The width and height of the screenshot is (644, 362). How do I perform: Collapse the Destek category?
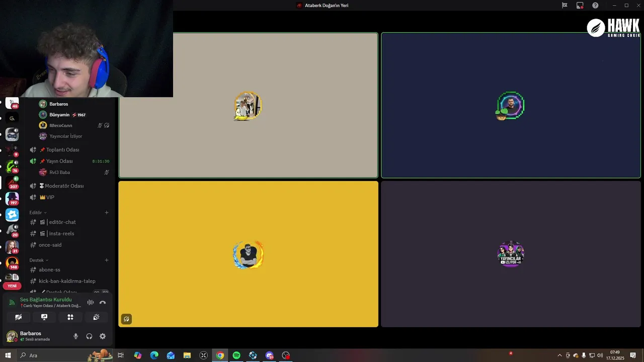tap(39, 260)
